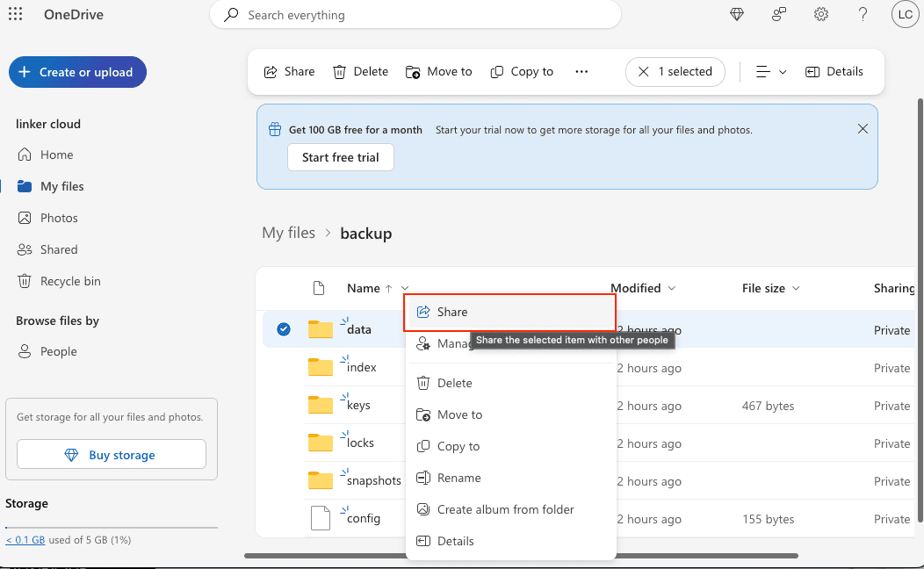Click the Buy storage button
This screenshot has height=569, width=924.
click(112, 455)
